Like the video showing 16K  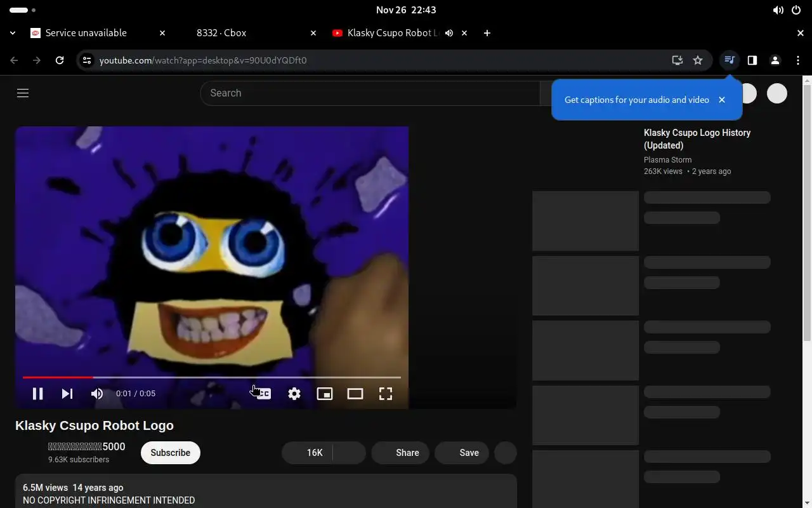(307, 453)
